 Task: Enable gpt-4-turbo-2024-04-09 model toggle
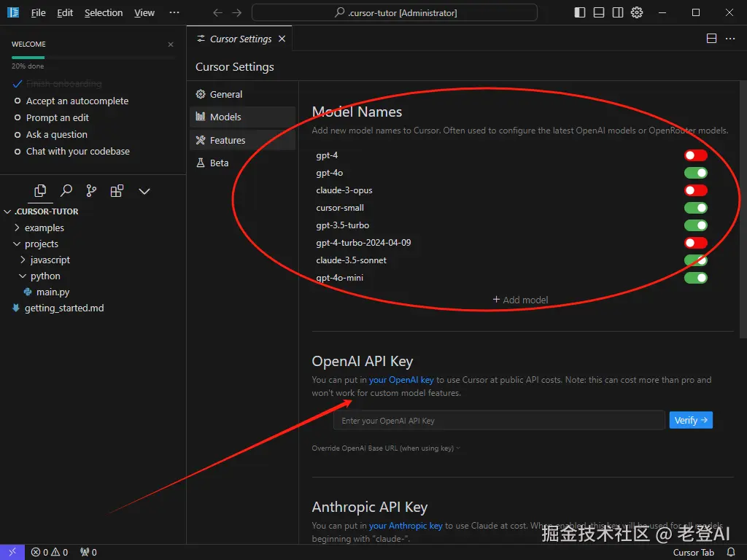point(695,243)
